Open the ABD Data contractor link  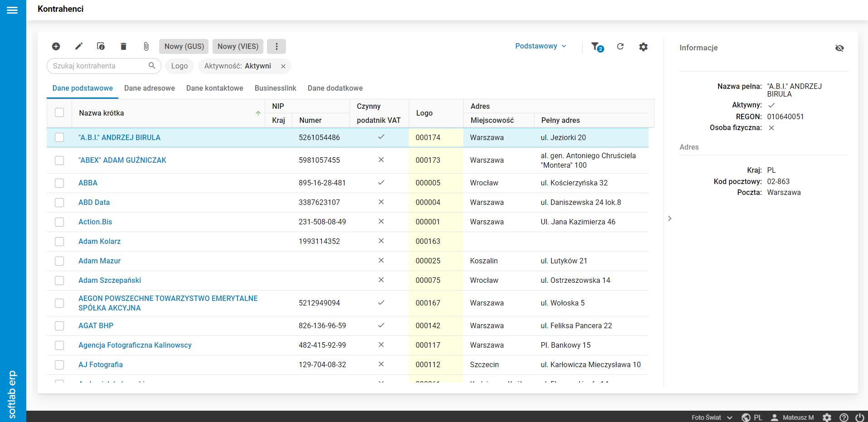(94, 202)
